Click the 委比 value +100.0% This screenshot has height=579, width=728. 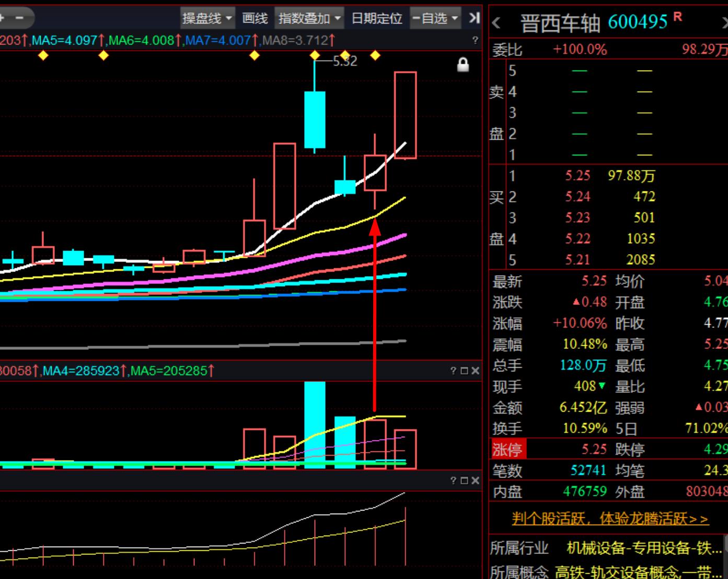tap(580, 50)
